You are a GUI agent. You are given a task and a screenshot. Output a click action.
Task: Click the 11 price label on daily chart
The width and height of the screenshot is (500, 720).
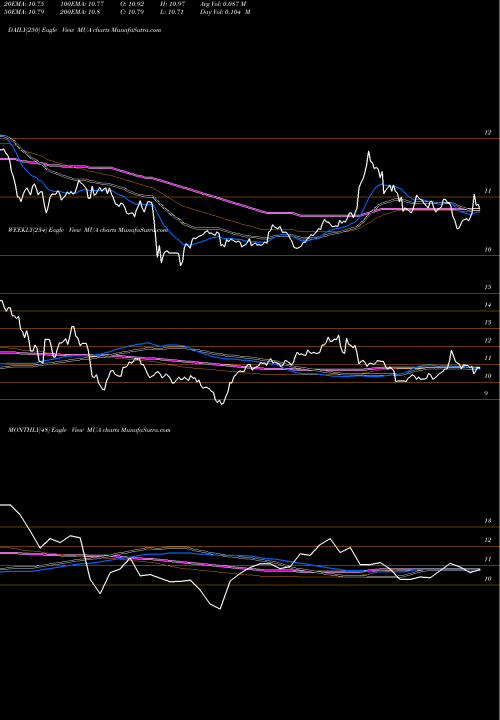(488, 191)
